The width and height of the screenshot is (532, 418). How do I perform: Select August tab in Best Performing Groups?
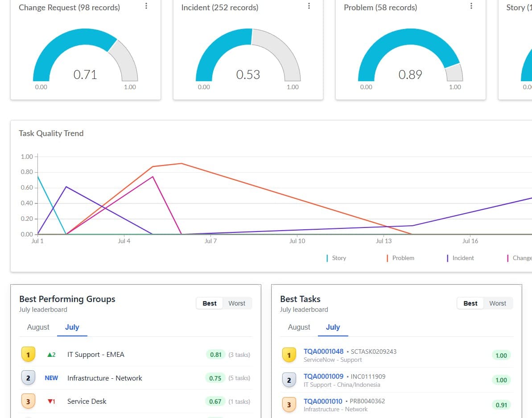[38, 327]
